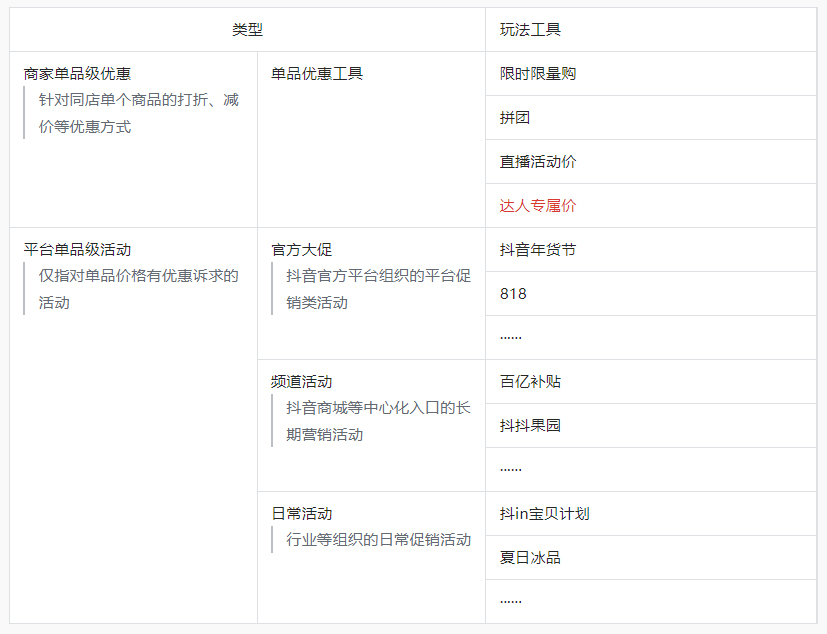Select the 抖in宝贝计划 entry
Image resolution: width=827 pixels, height=634 pixels.
(x=544, y=514)
